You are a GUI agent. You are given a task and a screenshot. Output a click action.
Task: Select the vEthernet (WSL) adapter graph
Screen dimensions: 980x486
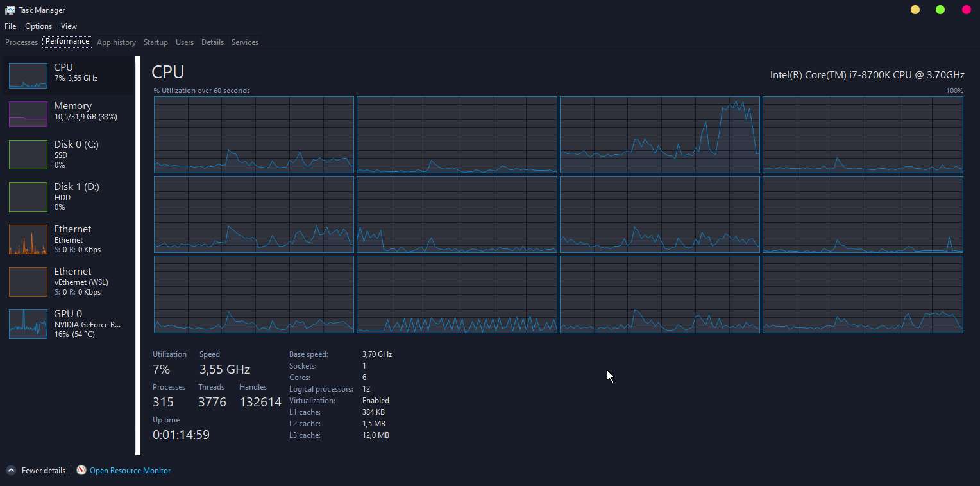click(x=28, y=282)
